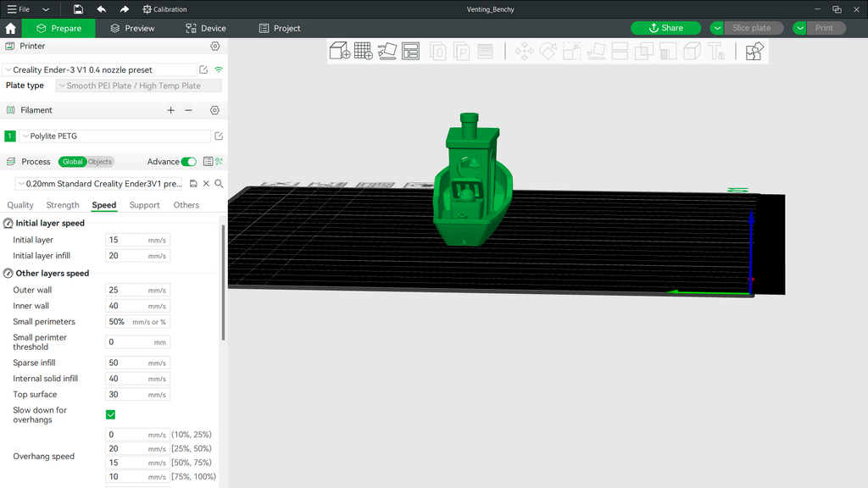Screen dimensions: 868x488
Task: Click the save process preset icon
Action: tap(193, 184)
